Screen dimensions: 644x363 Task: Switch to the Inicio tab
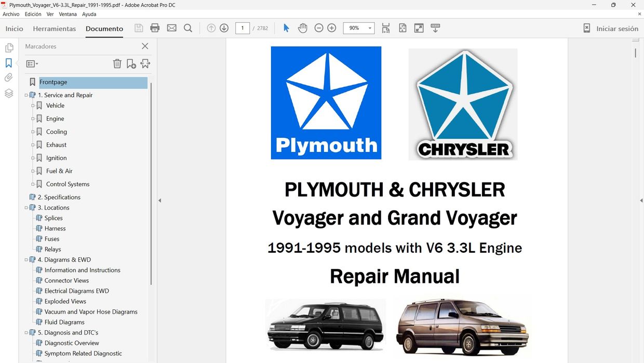[15, 29]
